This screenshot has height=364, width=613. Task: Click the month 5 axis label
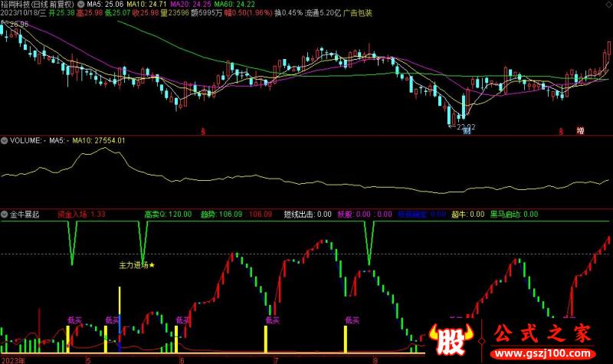[88, 360]
